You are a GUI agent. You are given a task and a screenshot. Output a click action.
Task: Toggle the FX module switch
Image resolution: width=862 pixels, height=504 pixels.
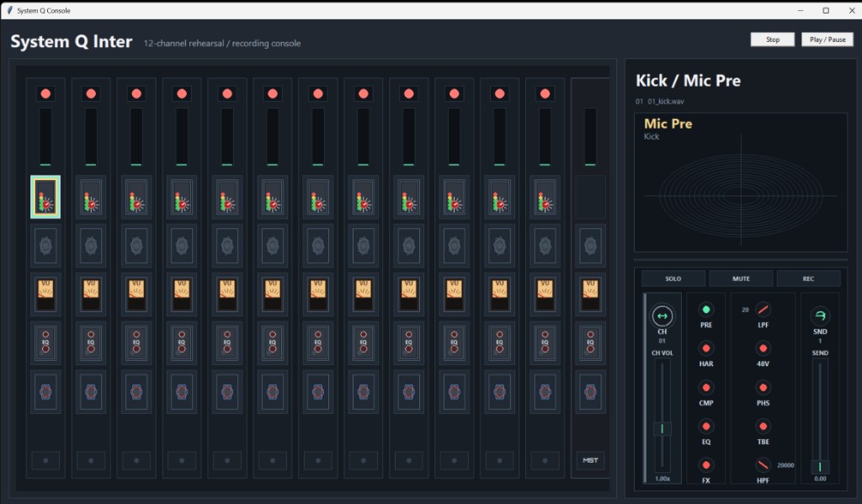[x=706, y=465]
